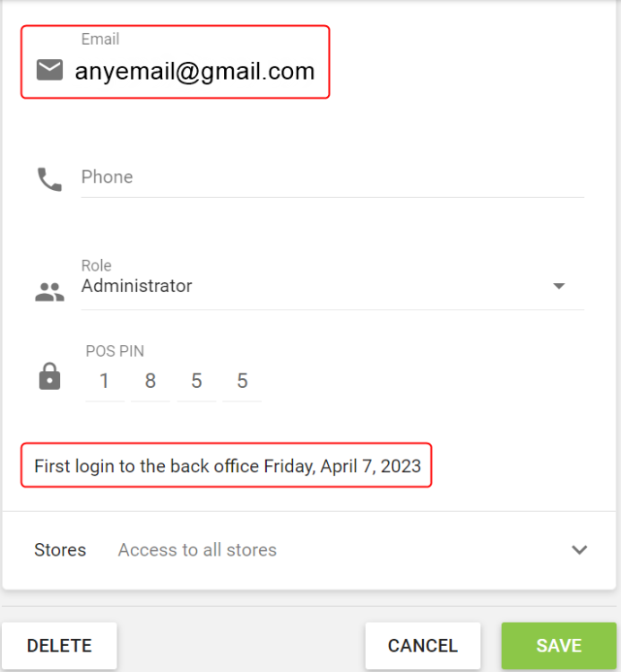Focus the Email address input field

pyautogui.click(x=194, y=71)
